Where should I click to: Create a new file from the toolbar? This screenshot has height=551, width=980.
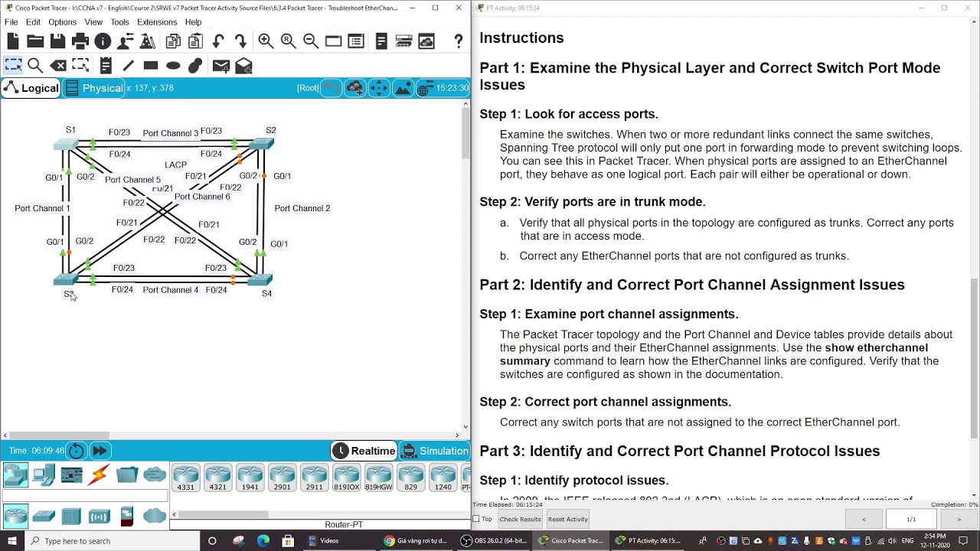(12, 41)
